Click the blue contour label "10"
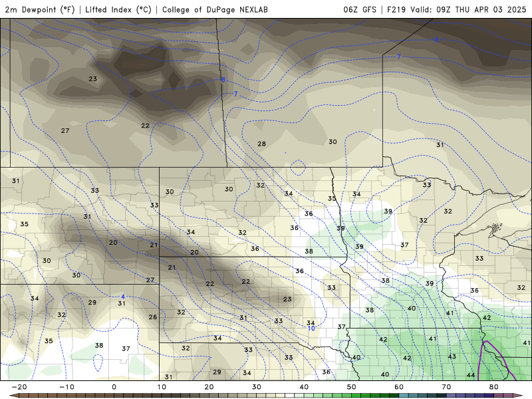 [311, 329]
